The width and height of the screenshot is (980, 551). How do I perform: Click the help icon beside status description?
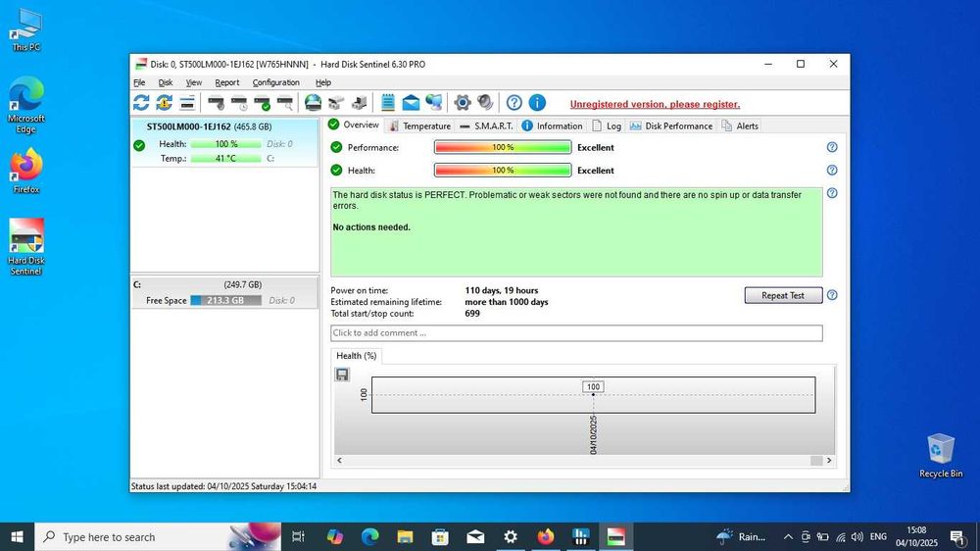832,193
